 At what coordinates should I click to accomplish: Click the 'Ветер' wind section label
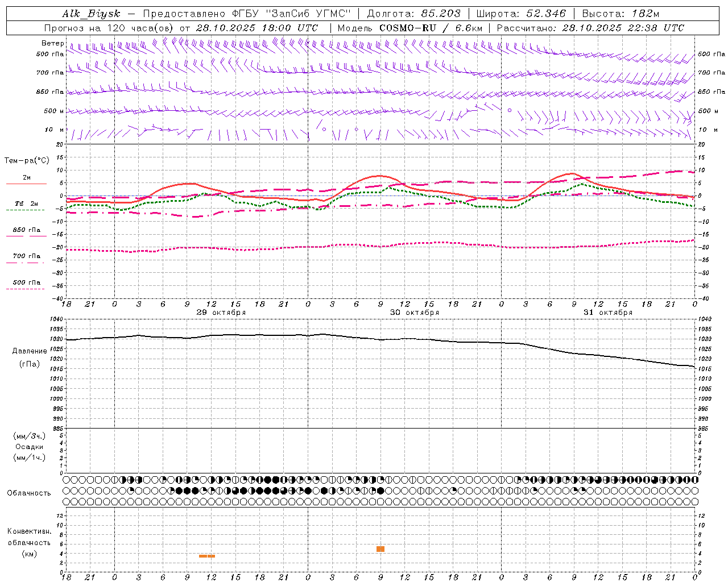pos(53,43)
